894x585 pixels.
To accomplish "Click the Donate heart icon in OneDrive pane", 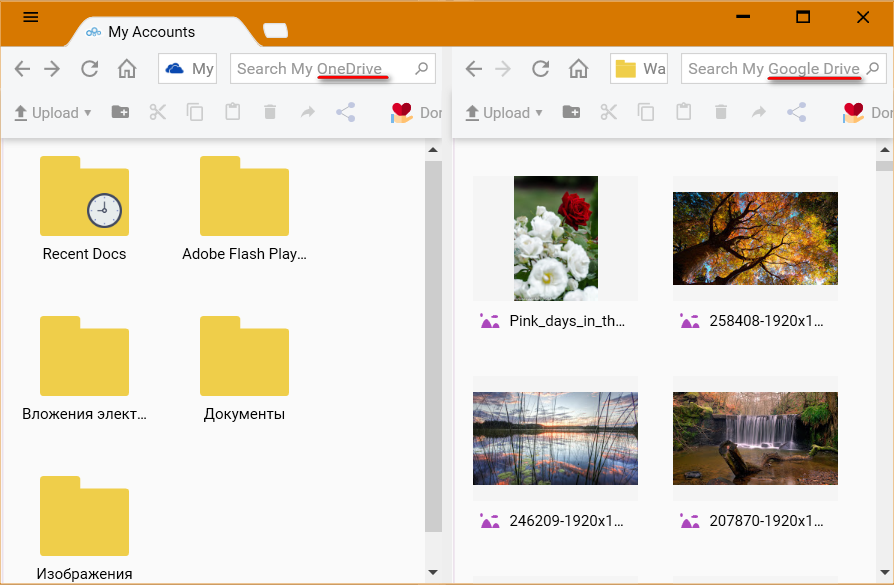I will [402, 112].
